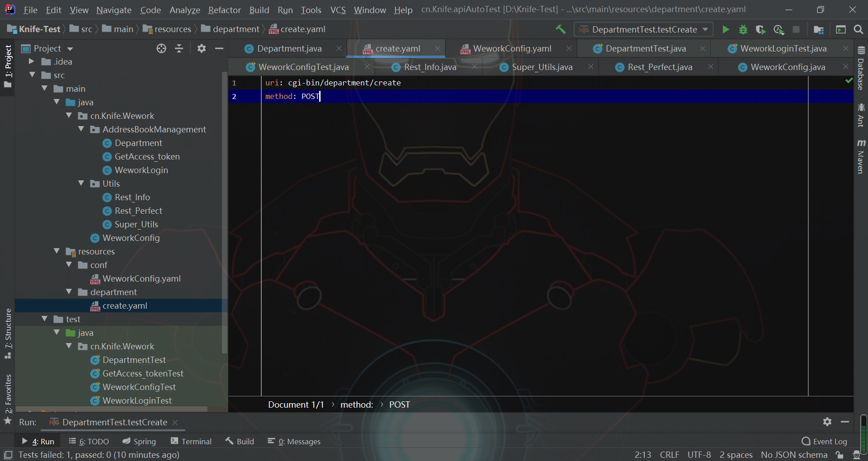
Task: Open Search Everywhere magnifier icon
Action: click(x=858, y=29)
